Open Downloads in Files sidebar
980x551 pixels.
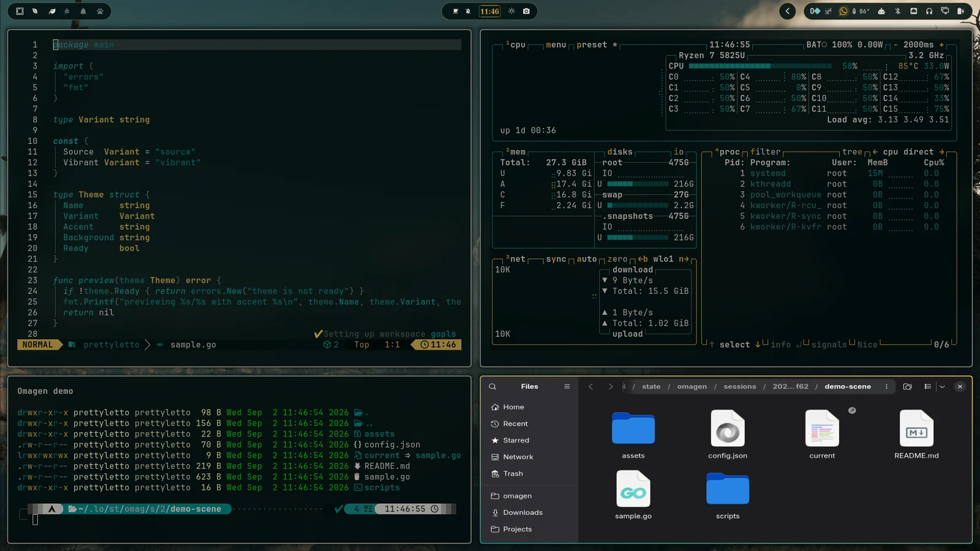(529, 512)
